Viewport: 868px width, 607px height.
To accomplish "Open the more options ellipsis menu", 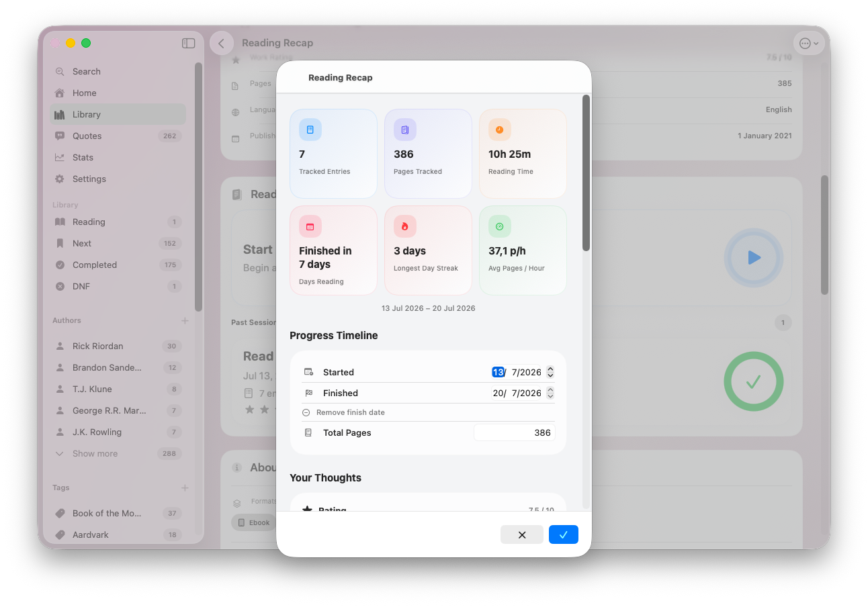I will tap(808, 43).
